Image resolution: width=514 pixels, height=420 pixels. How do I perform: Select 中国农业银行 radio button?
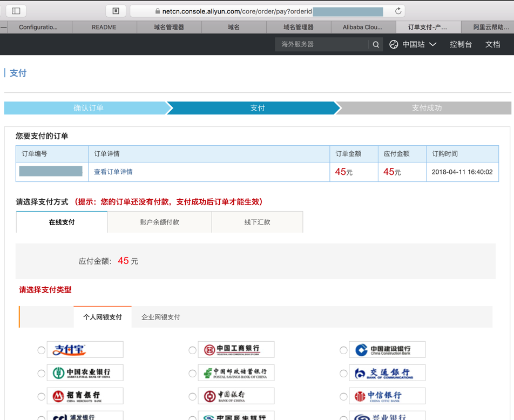pos(41,374)
